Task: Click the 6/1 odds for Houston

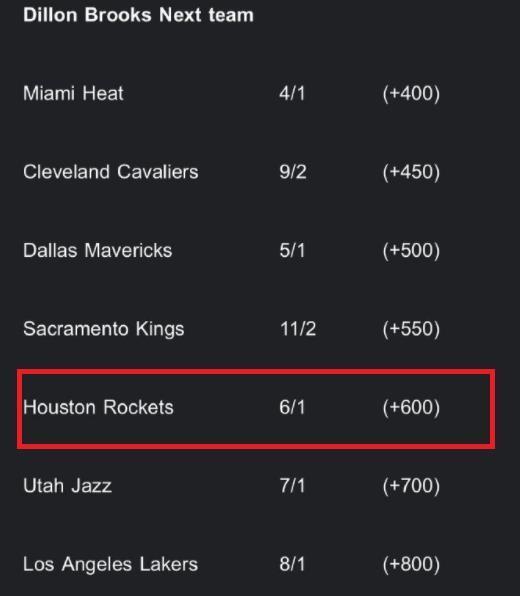Action: [x=292, y=407]
